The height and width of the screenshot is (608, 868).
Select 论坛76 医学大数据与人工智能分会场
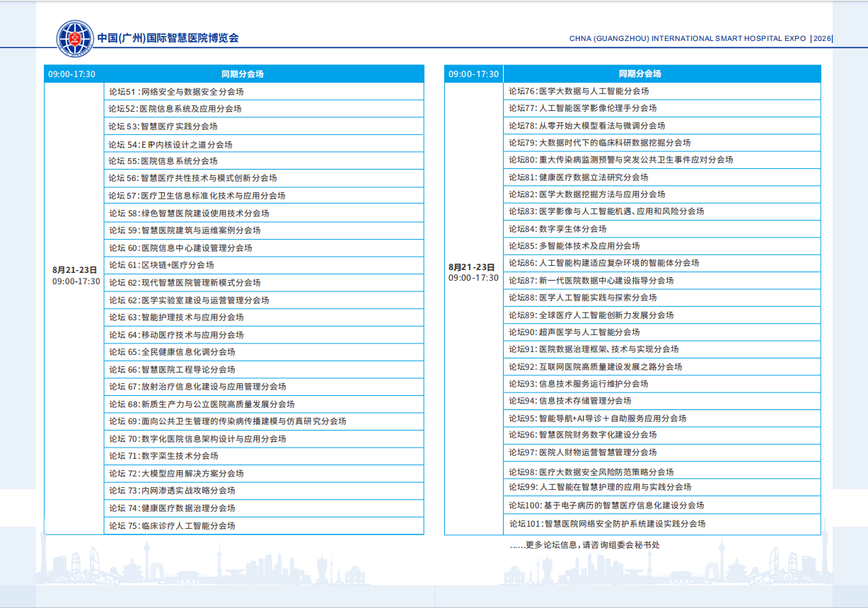pos(578,91)
